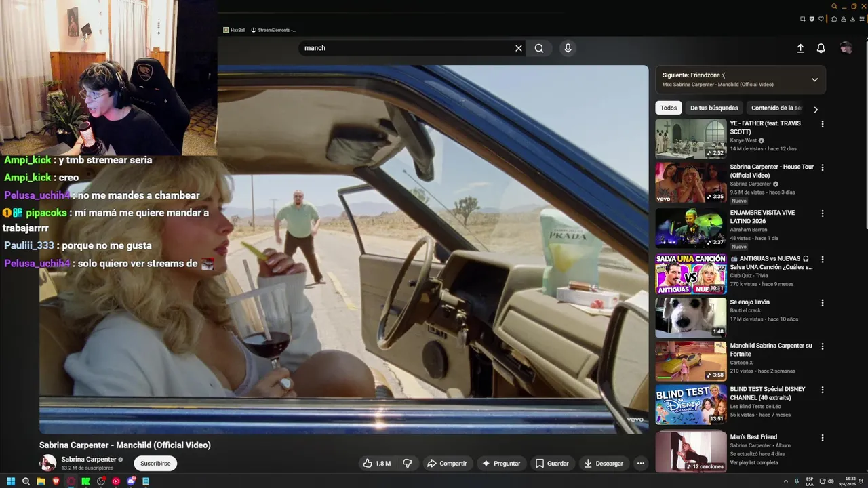Open options for 'ENJAMBRE VISITA VIVE LATINO'
The image size is (868, 488).
point(823,213)
